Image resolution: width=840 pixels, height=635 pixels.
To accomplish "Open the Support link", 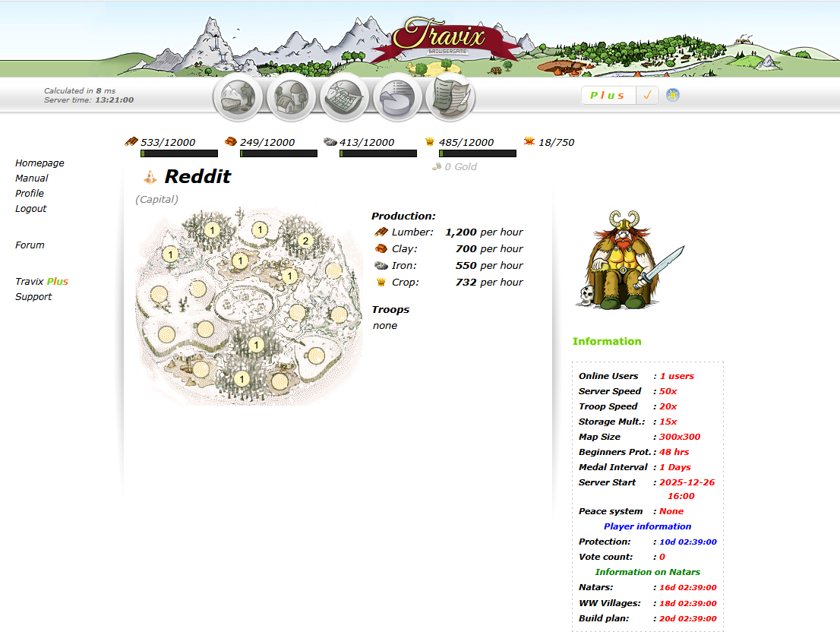I will [x=33, y=297].
